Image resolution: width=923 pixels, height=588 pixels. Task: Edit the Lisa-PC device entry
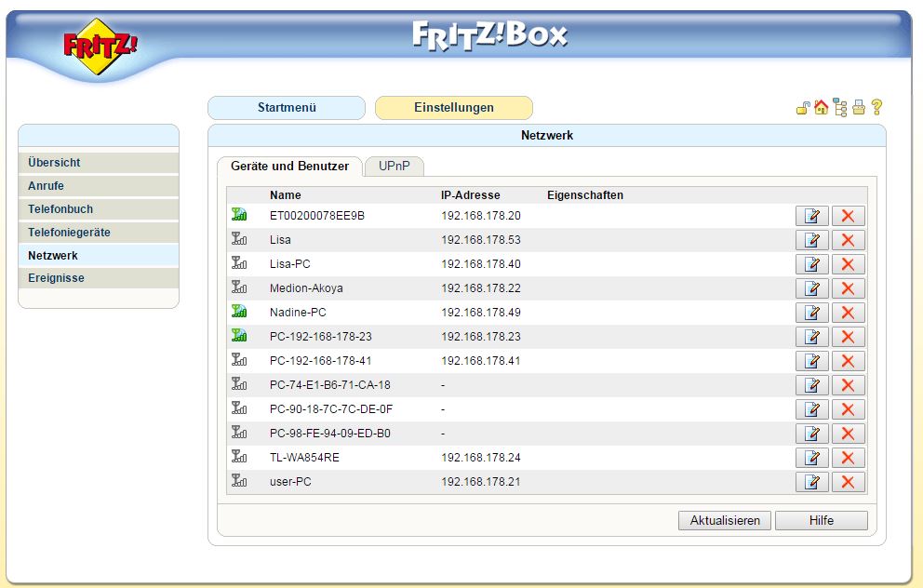coord(811,264)
